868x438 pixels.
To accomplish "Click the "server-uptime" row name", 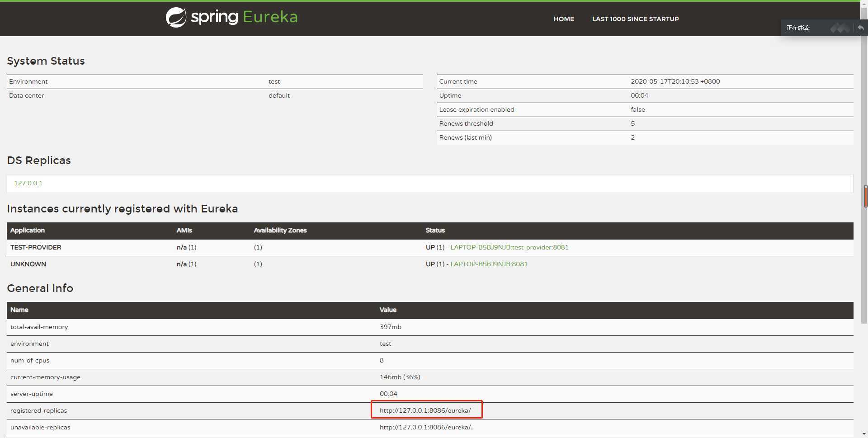I will [x=32, y=394].
